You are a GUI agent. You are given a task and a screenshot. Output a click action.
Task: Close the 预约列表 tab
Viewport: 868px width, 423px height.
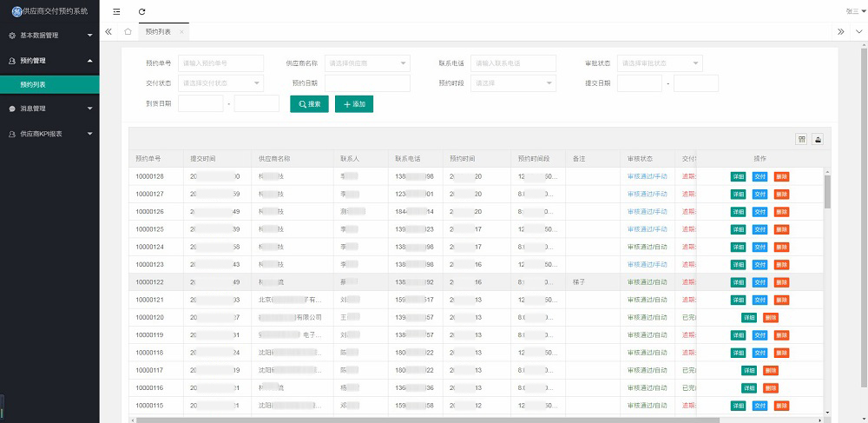[181, 31]
